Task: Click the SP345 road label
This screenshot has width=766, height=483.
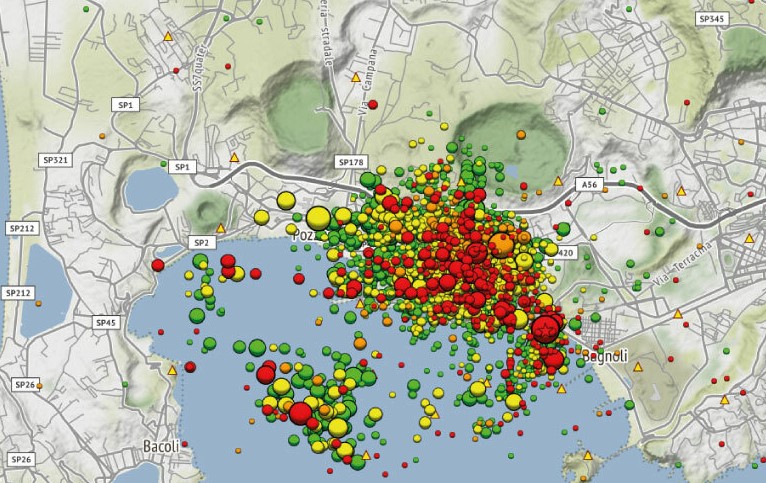Action: tap(711, 19)
